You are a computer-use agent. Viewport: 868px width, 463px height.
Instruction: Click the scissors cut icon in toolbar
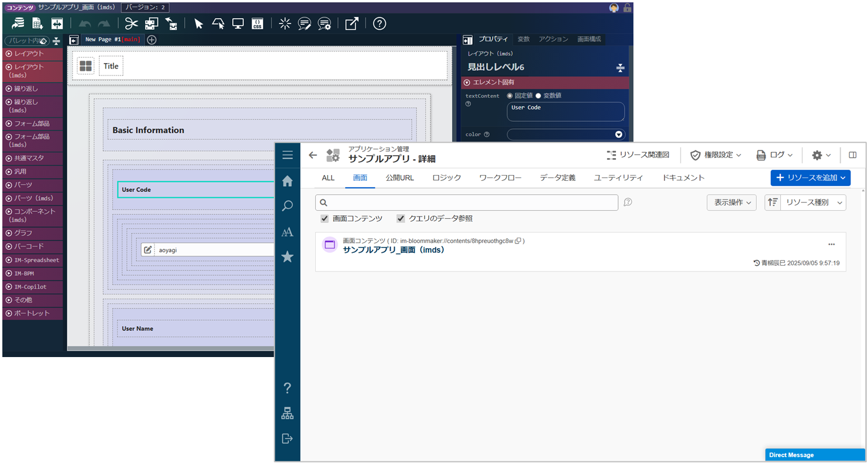(x=132, y=23)
